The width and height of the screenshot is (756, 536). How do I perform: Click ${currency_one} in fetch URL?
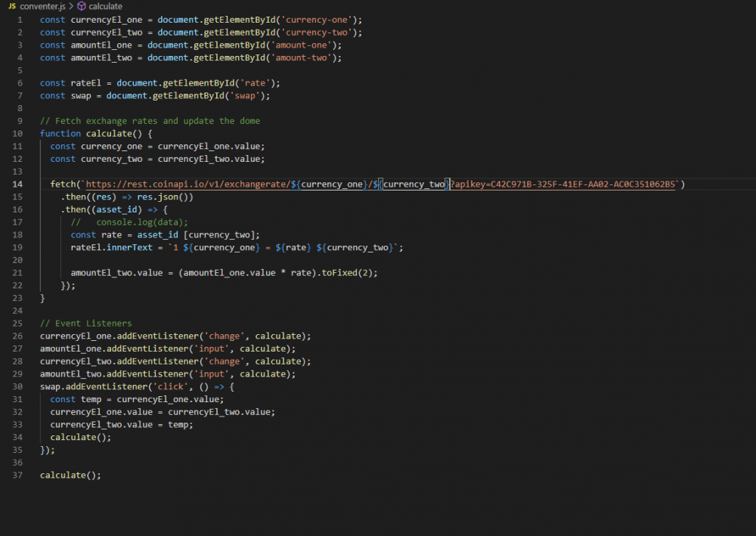coord(330,184)
